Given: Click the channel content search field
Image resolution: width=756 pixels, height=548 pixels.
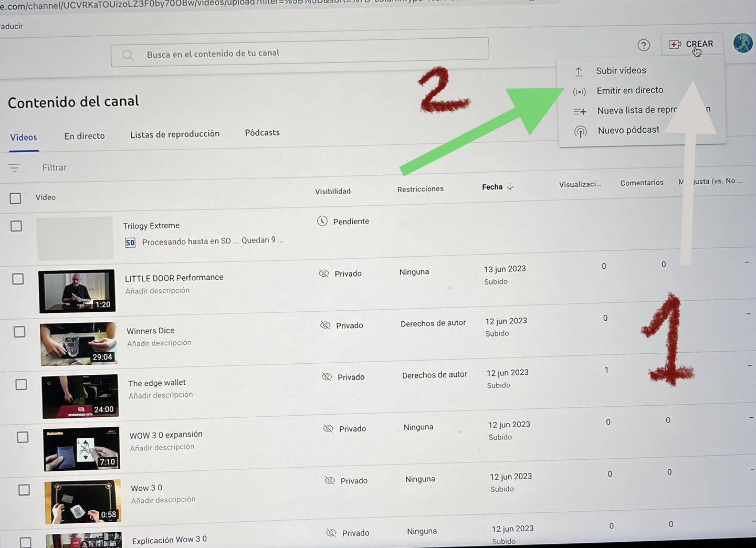Looking at the screenshot, I should [x=300, y=52].
